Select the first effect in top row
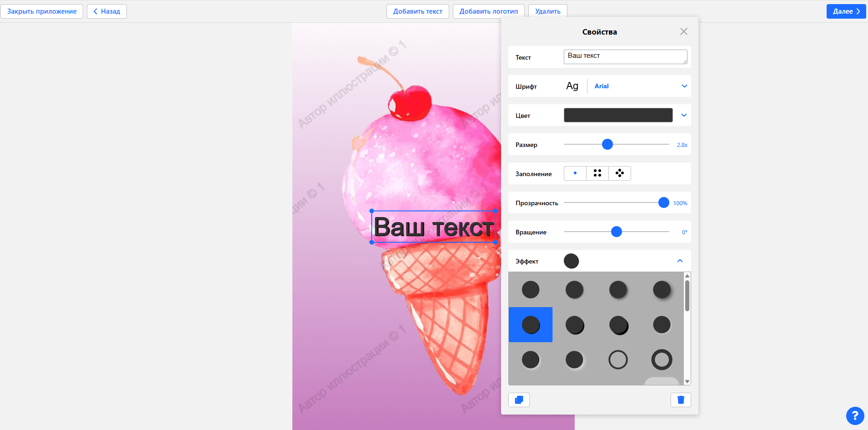Screen dimensions: 868x430 [531, 290]
